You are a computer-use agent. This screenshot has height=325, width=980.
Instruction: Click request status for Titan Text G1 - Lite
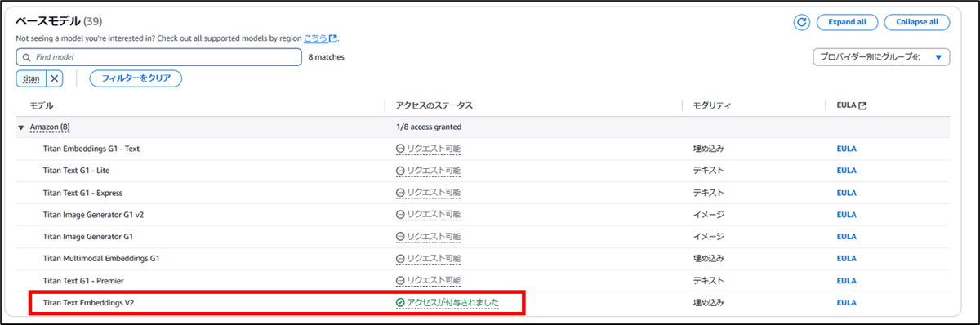pos(428,171)
